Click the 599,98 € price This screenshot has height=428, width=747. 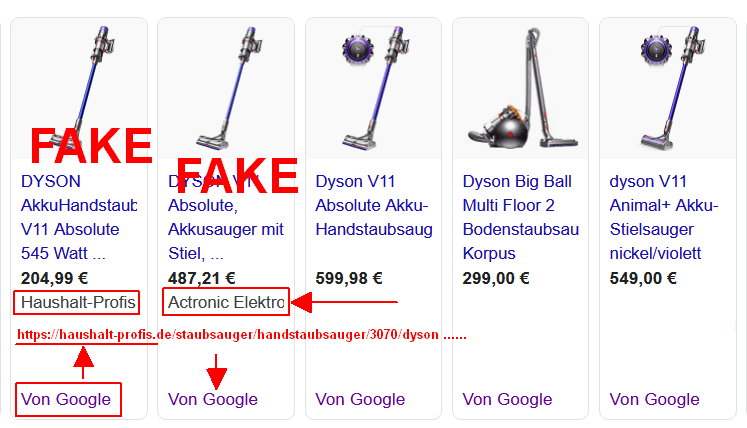[x=349, y=278]
